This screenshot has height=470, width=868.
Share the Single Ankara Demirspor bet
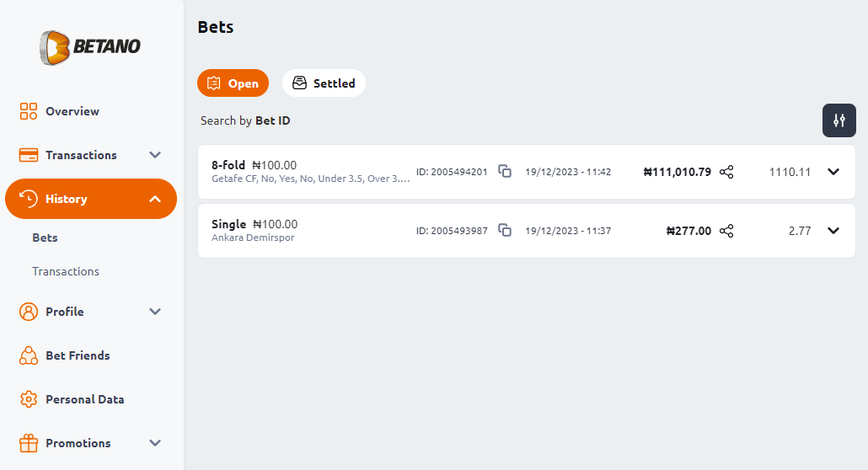point(726,231)
